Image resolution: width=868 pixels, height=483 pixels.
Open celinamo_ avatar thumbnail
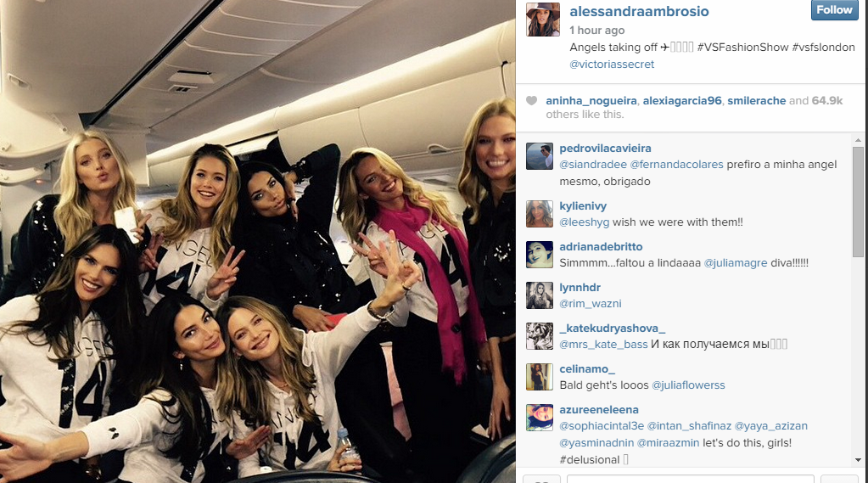point(539,377)
